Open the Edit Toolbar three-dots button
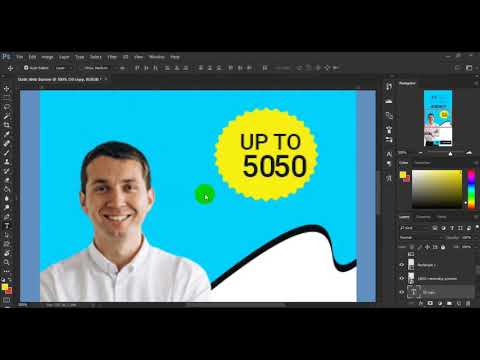This screenshot has height=360, width=480. [x=6, y=271]
